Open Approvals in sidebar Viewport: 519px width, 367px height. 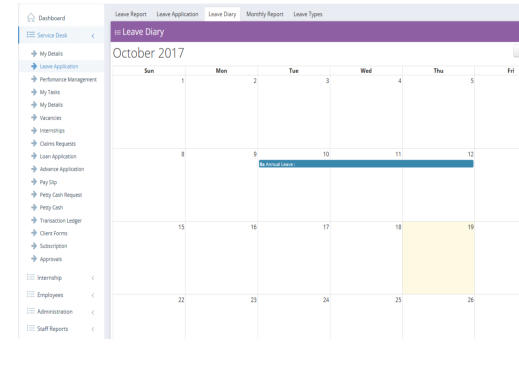(x=51, y=259)
